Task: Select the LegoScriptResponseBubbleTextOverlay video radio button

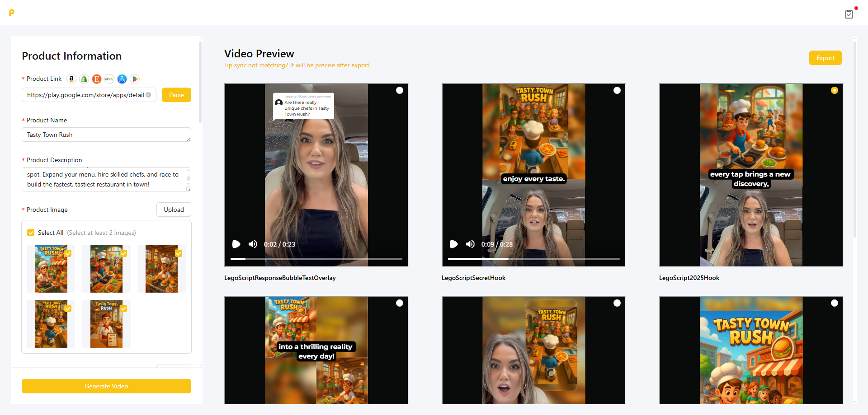Action: coord(399,90)
